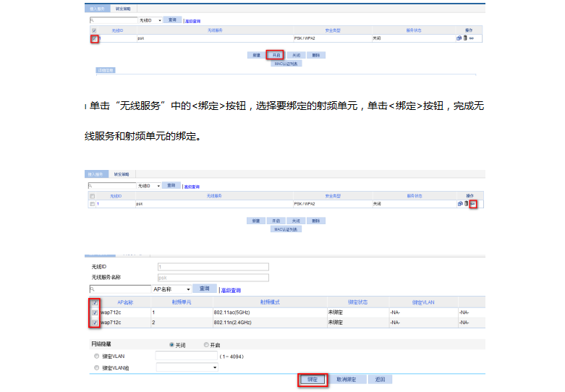The width and height of the screenshot is (565, 392).
Task: Open 无线ID filter dropdown in first list
Action: (150, 20)
